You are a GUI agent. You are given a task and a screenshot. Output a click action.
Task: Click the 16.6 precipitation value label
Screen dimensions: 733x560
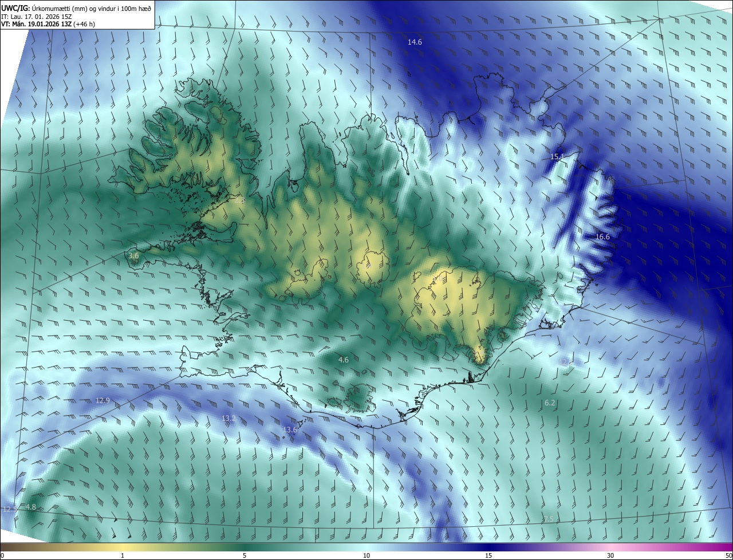pos(602,236)
